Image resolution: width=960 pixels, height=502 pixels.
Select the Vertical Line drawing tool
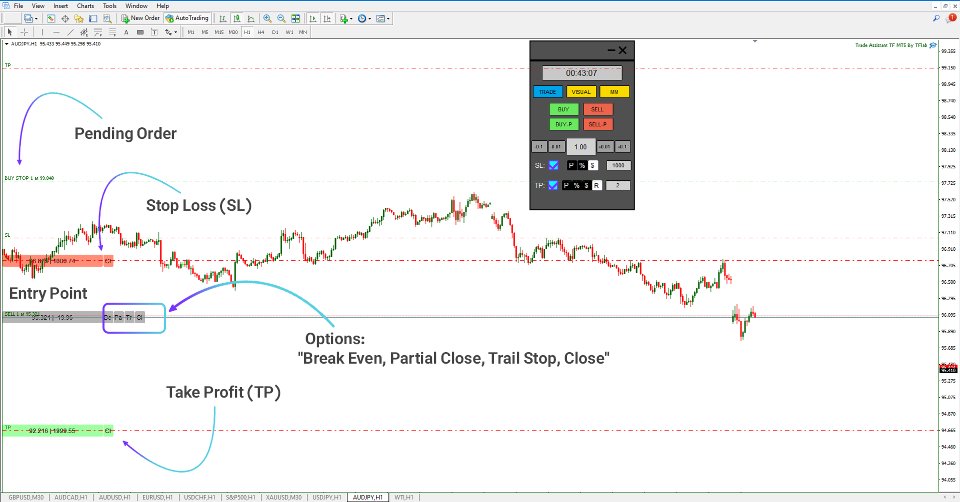[42, 32]
